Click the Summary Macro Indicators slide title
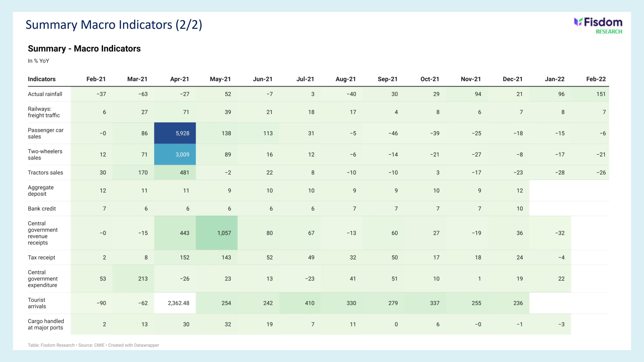The width and height of the screenshot is (644, 362). 114,25
